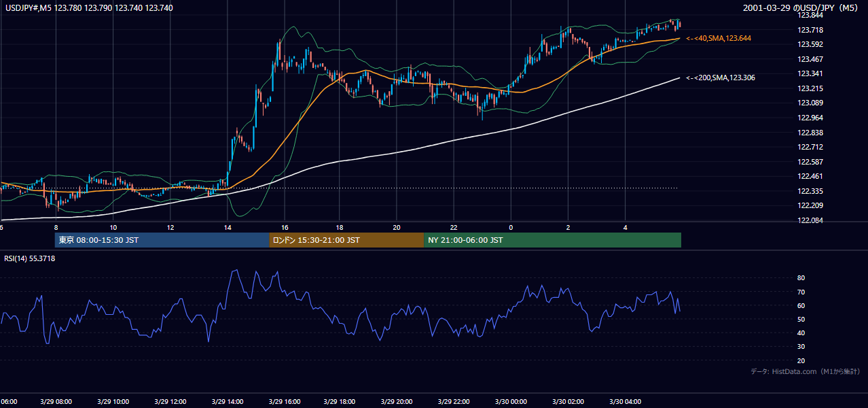This screenshot has width=868, height=408.
Task: Click the time axis label 3/29 16:00
Action: (x=284, y=402)
